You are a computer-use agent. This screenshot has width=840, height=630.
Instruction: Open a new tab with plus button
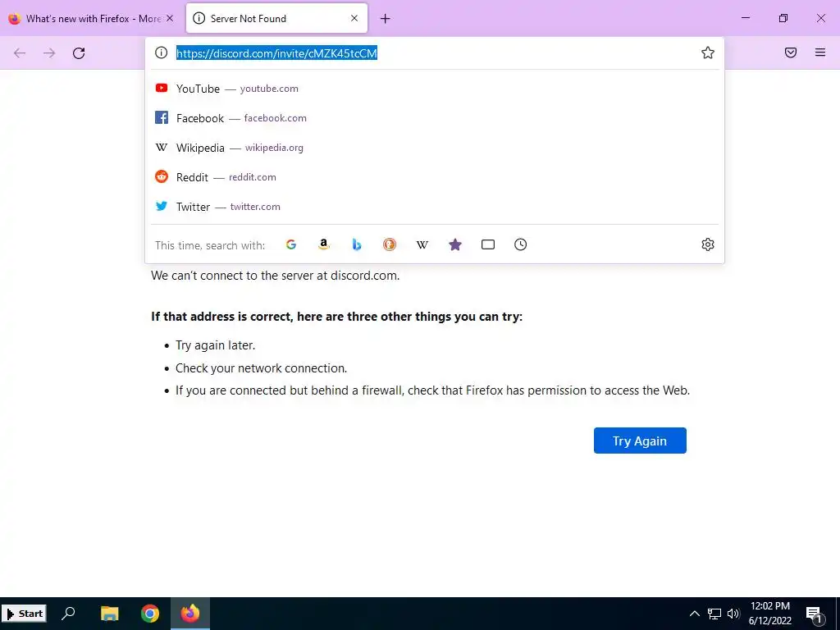point(386,19)
